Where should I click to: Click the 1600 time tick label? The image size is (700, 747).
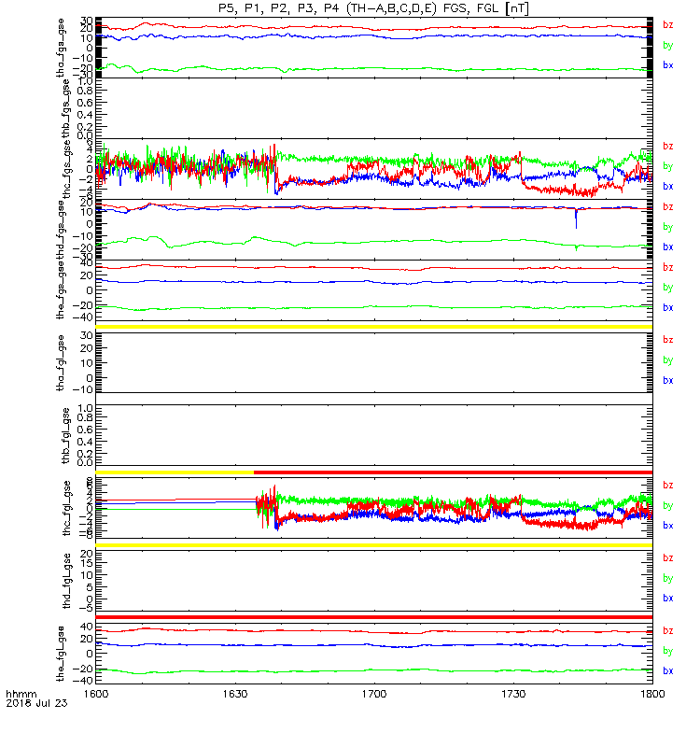pos(96,694)
